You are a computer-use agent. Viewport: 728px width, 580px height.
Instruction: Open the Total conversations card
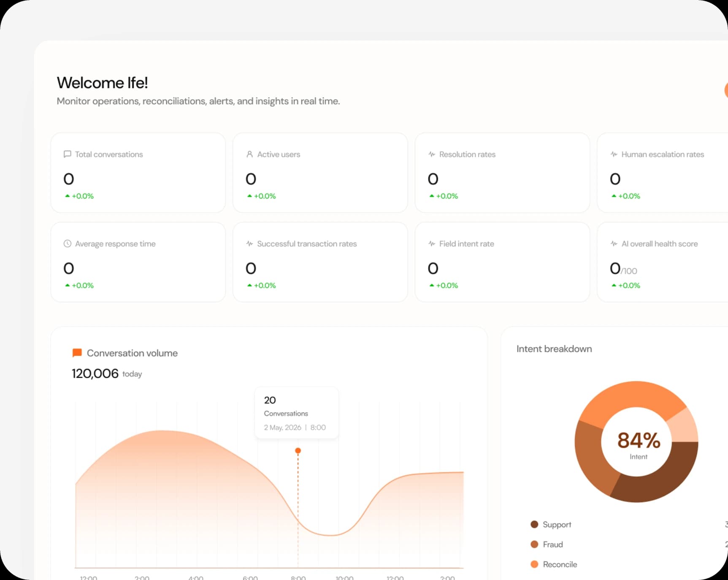point(138,173)
